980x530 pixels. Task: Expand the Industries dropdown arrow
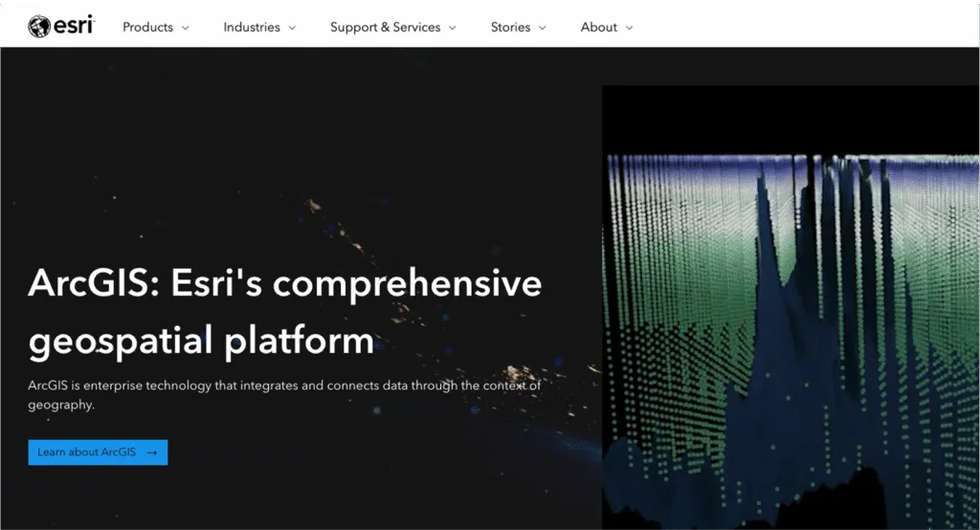click(x=292, y=28)
